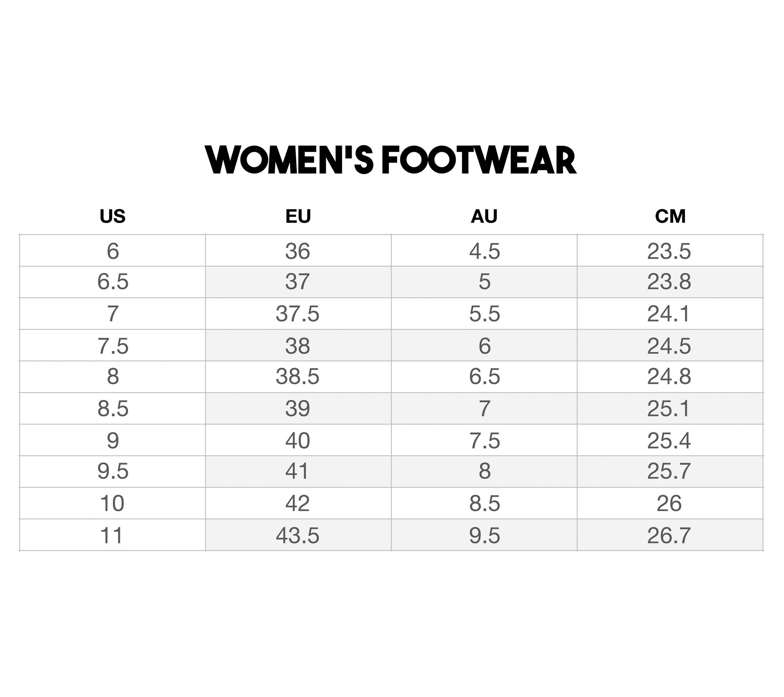Select the 24.5 CM cell

(669, 346)
